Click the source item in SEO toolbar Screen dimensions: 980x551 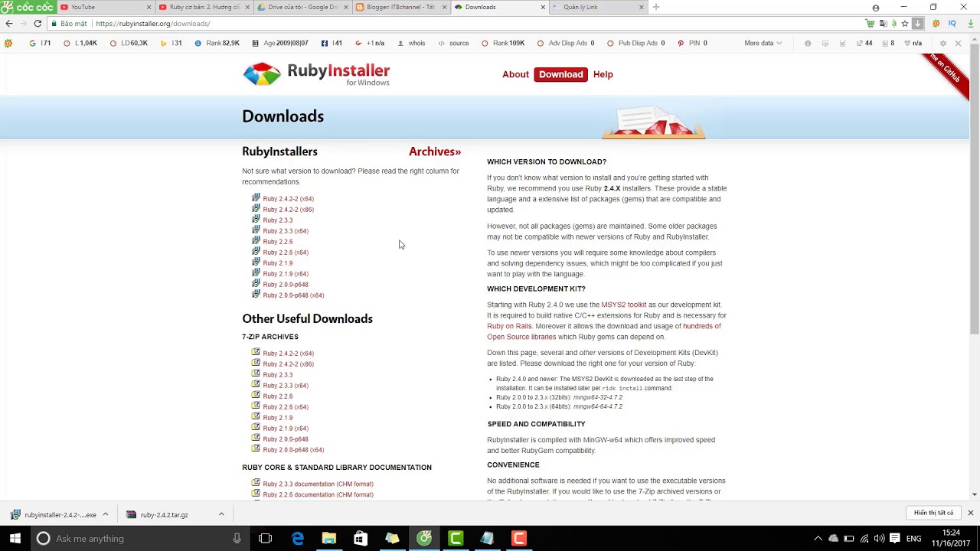(453, 44)
